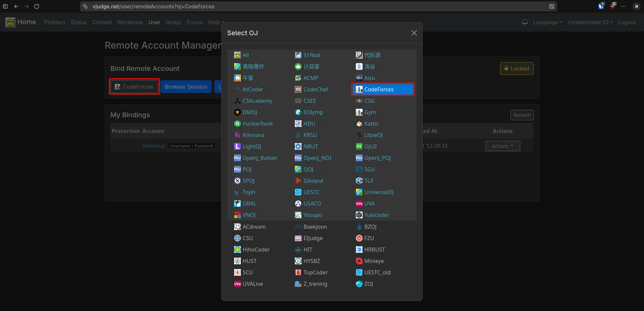Click the VJudge logo icon beside Home

click(x=10, y=23)
